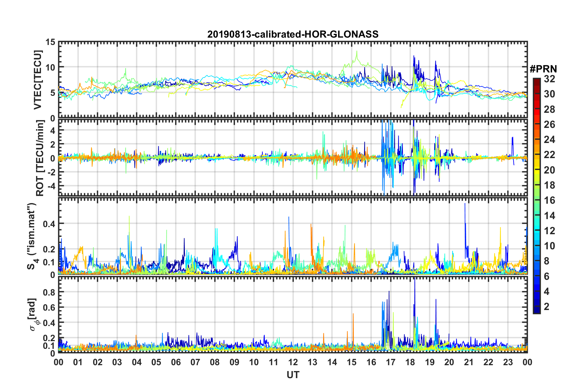Image resolution: width=586 pixels, height=392 pixels.
Task: Click the colorbar tick label 32
Action: tap(549, 79)
